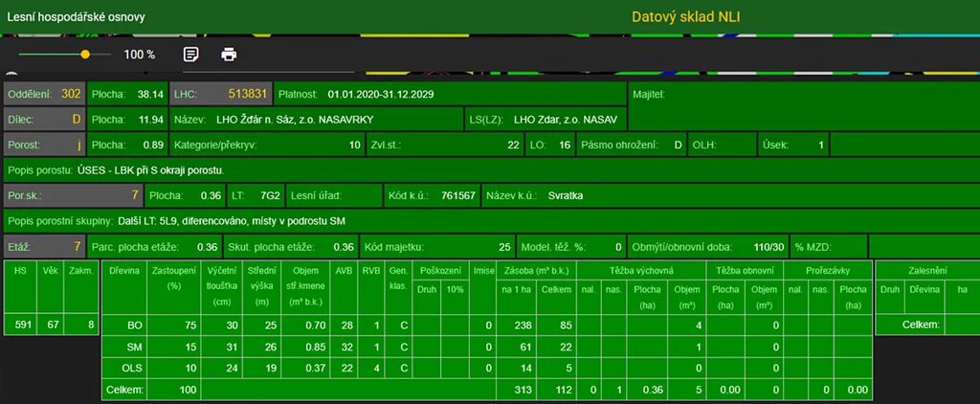Click the SM tree species row
The height and width of the screenshot is (404, 980).
point(135,347)
